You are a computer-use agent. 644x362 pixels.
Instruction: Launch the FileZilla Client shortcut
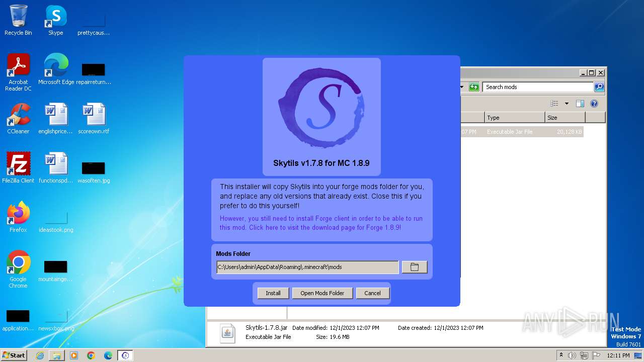click(x=18, y=168)
